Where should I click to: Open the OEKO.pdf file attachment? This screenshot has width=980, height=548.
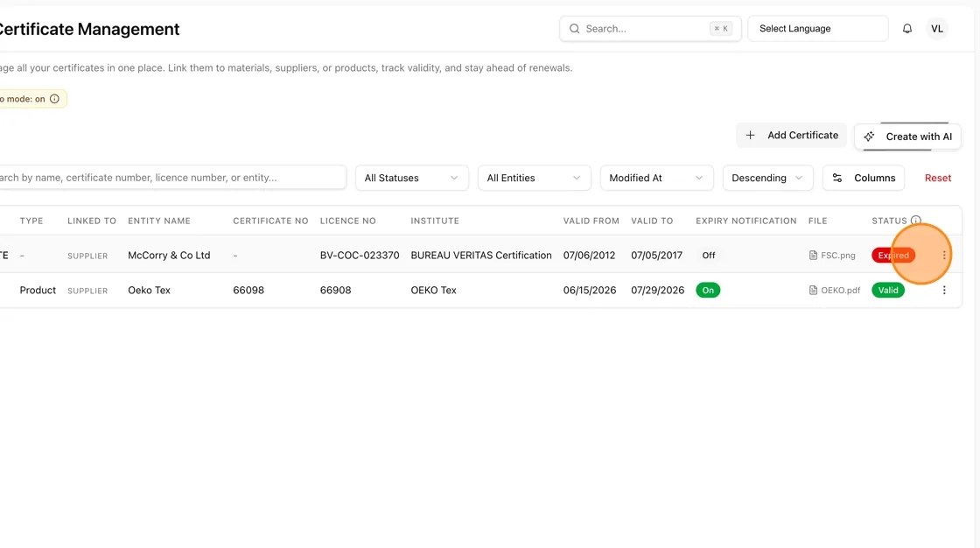(835, 291)
